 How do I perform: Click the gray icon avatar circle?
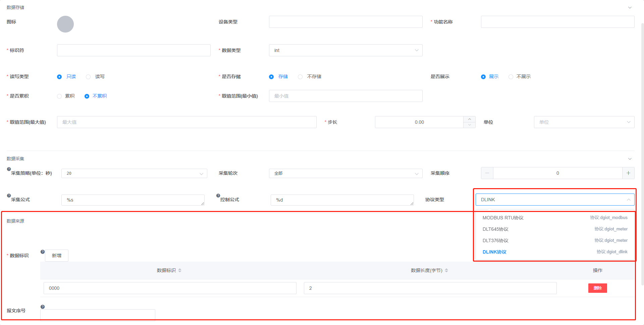click(65, 24)
